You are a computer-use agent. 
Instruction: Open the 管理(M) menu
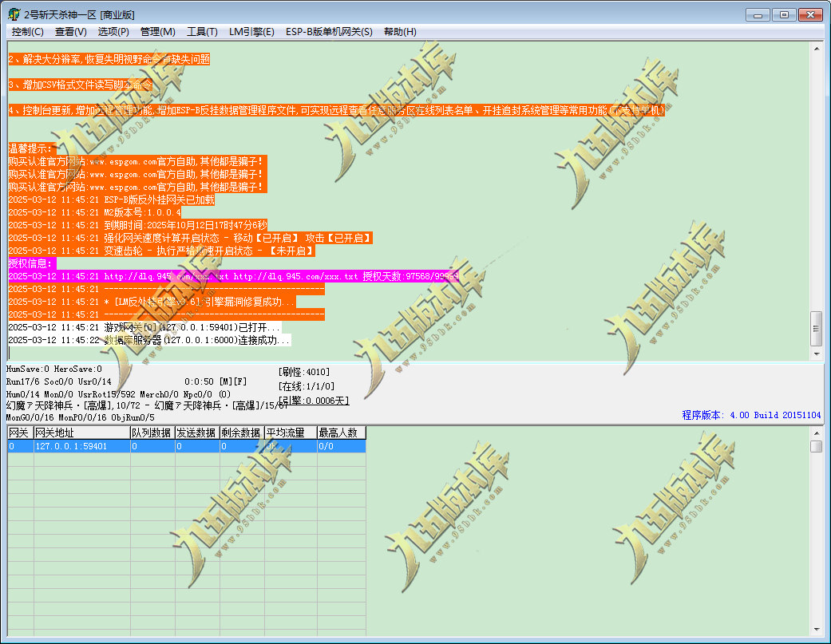[157, 32]
